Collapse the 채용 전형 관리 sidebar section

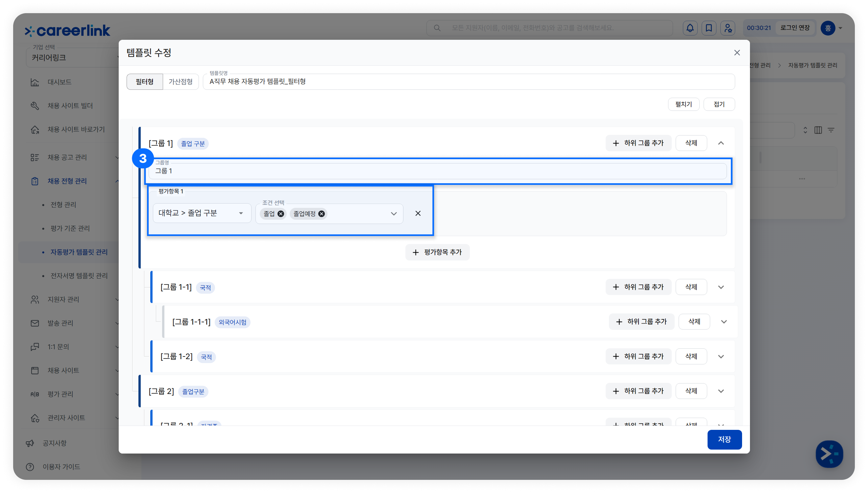click(x=117, y=181)
